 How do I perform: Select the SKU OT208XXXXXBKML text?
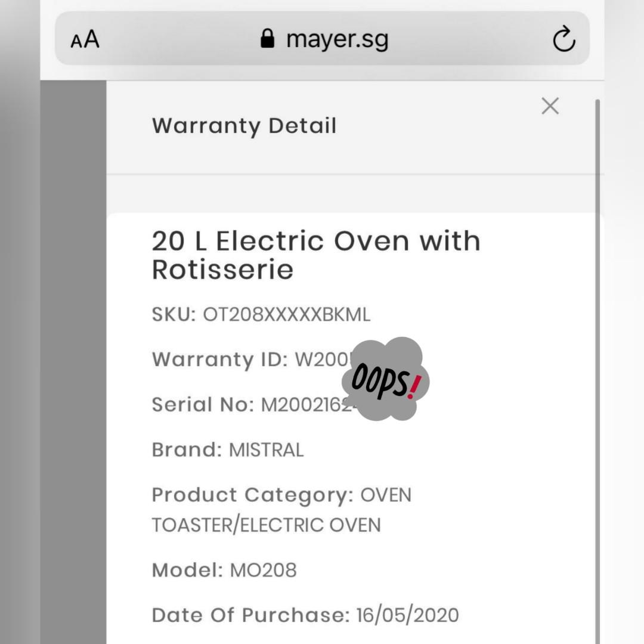tap(286, 314)
